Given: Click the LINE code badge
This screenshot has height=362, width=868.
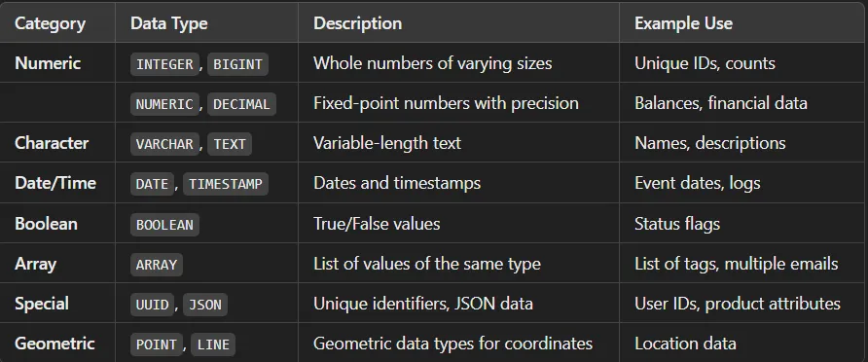Looking at the screenshot, I should pyautogui.click(x=213, y=344).
